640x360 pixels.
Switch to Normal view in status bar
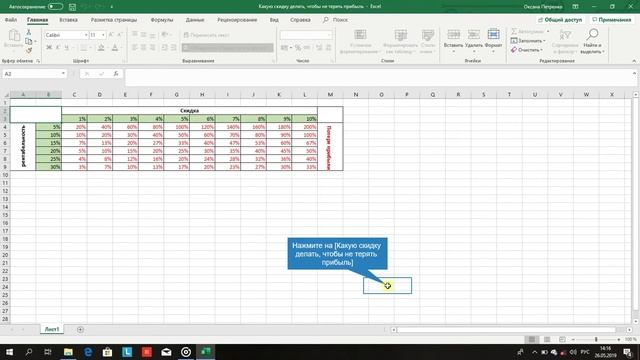[x=532, y=340]
